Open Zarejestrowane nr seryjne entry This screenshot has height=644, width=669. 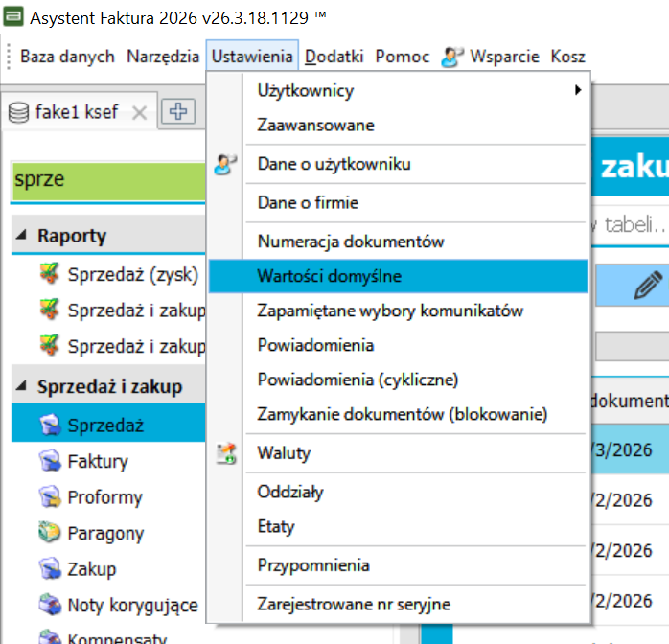[354, 604]
